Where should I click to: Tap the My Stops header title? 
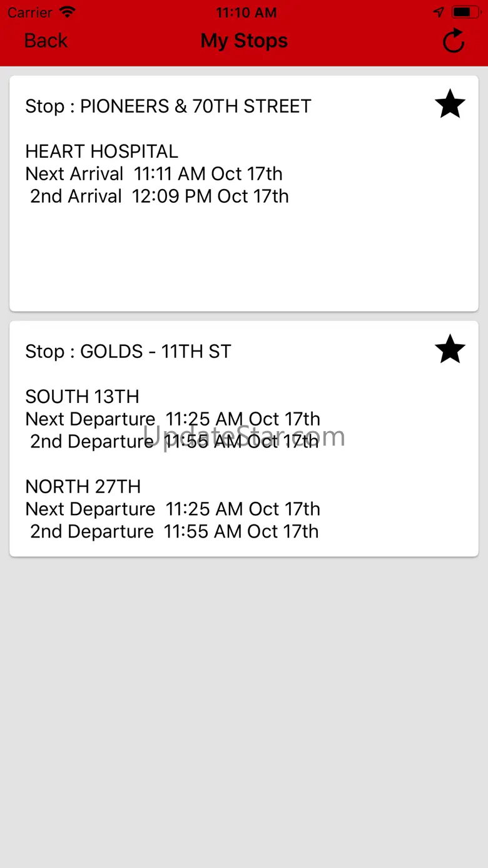coord(244,41)
